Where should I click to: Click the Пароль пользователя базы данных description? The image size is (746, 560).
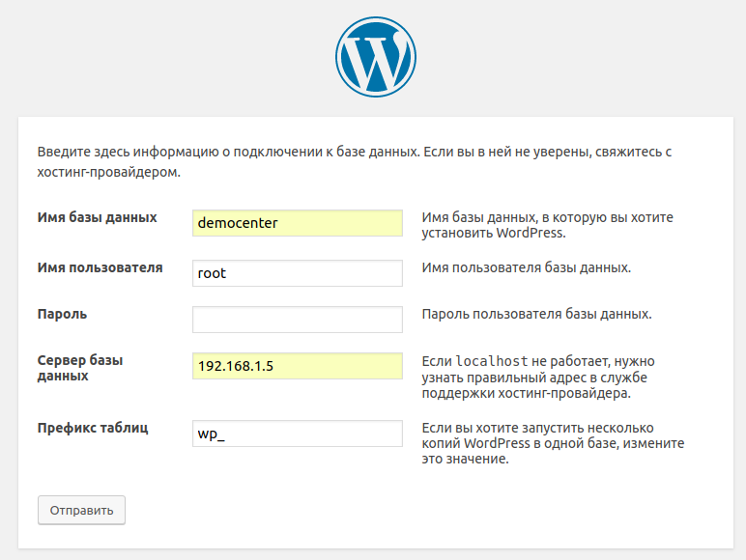(x=536, y=314)
